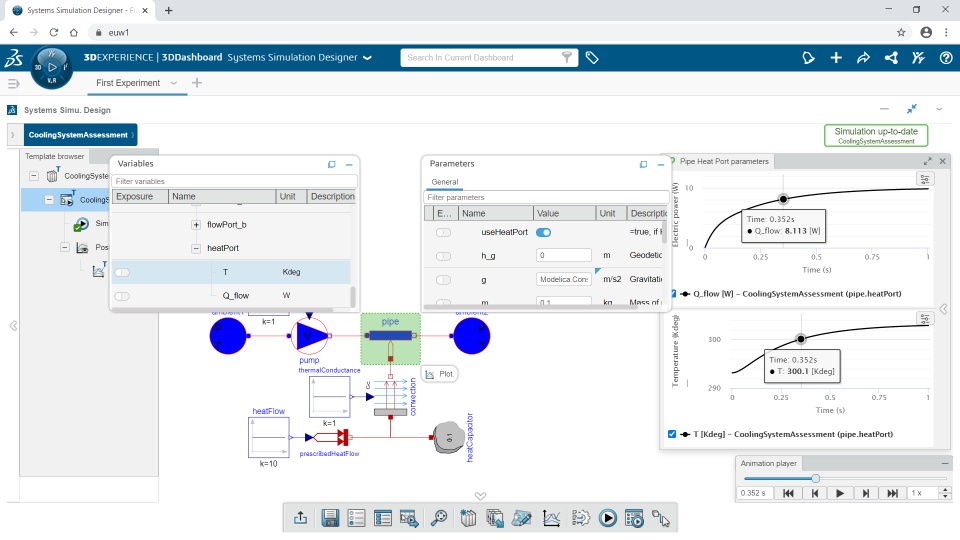
Task: Click the plus Add icon in top bar
Action: tap(836, 58)
